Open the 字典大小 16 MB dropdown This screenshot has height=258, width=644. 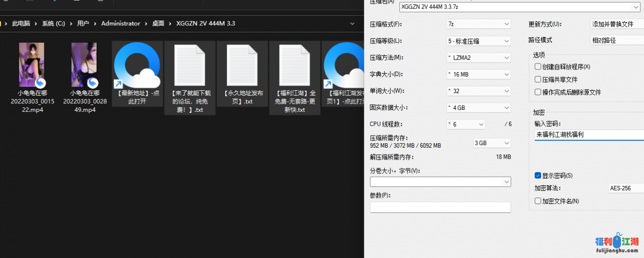tap(478, 74)
